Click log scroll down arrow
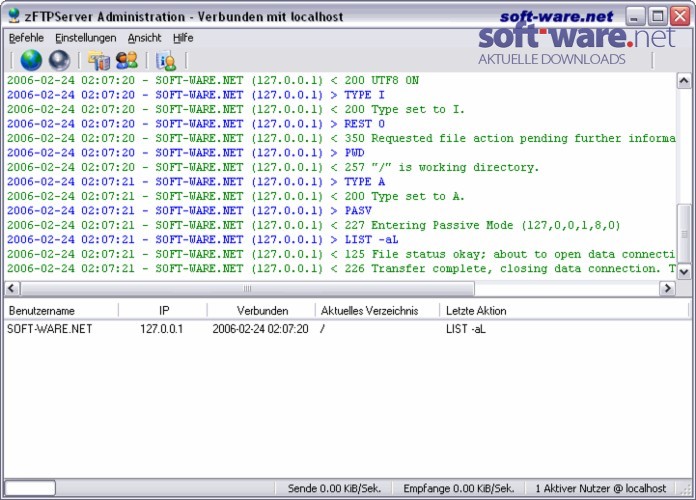The width and height of the screenshot is (696, 500). (684, 272)
